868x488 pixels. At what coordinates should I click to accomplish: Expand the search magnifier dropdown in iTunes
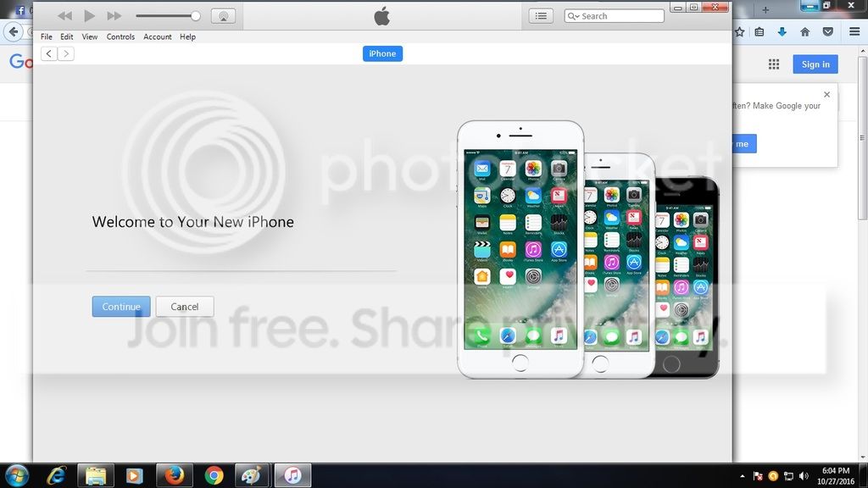click(574, 16)
